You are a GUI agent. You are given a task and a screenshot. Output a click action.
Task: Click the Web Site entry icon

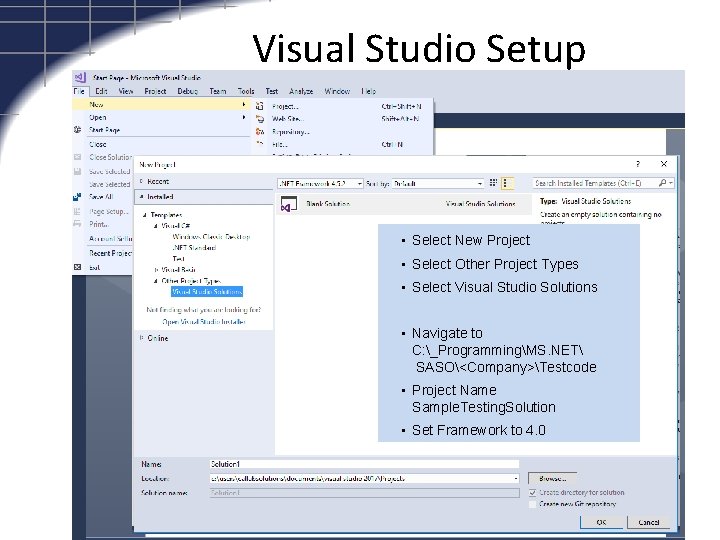(260, 119)
